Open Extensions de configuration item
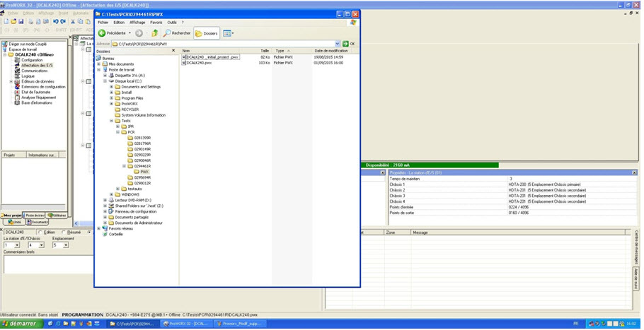 coord(42,87)
